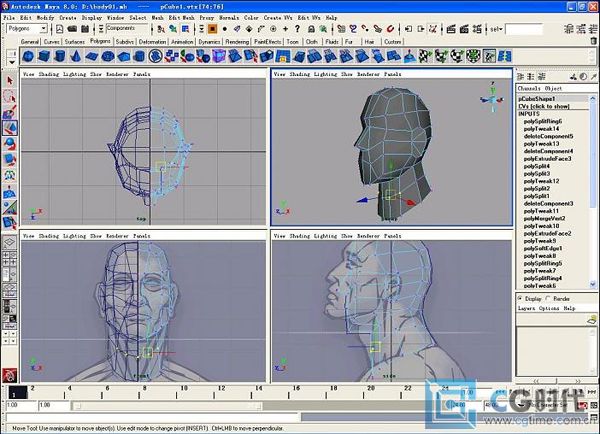Click the channel box vertical scrollbar

(x=593, y=191)
